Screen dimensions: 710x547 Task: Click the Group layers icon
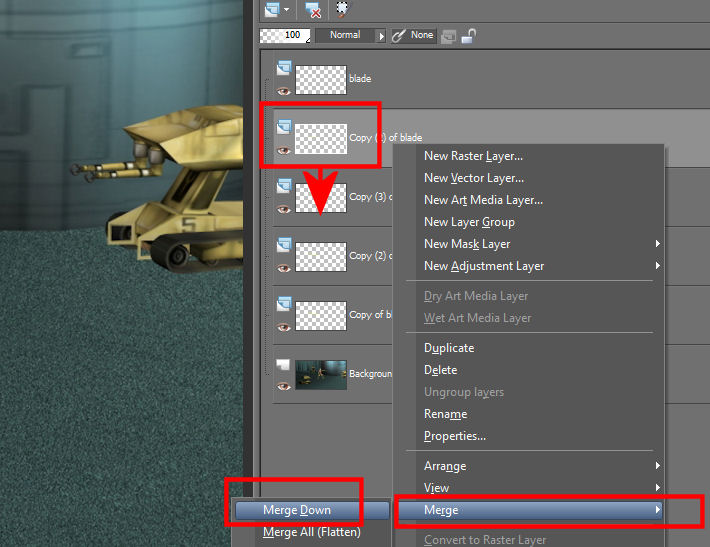tap(448, 37)
